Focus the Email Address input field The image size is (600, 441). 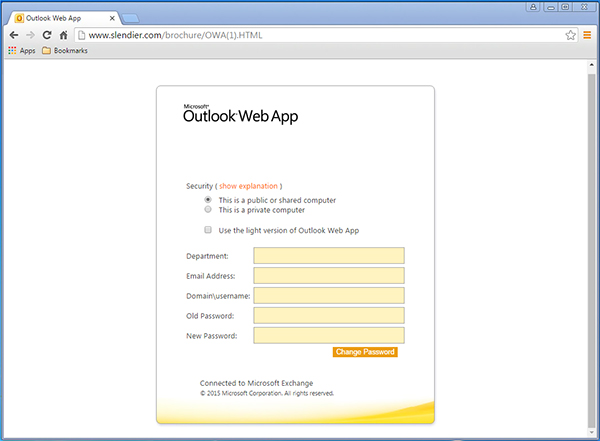tap(329, 275)
